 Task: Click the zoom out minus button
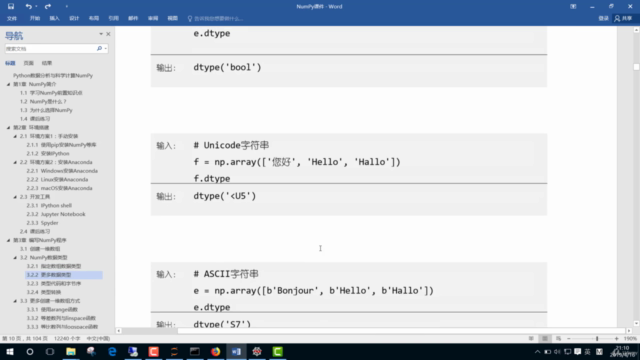tap(569, 338)
